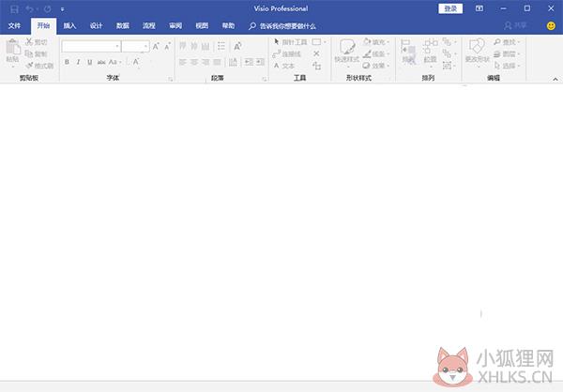563x392 pixels.
Task: Click the justify paragraph icon
Action: (x=217, y=63)
